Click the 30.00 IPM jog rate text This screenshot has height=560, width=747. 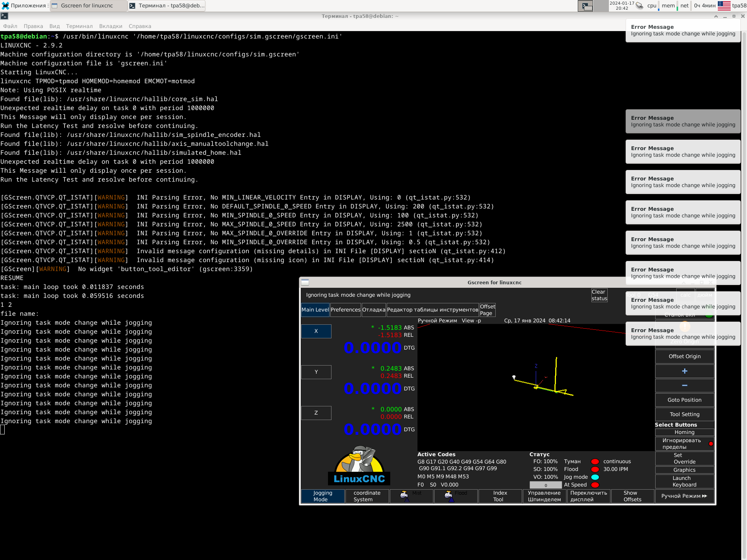tap(615, 469)
